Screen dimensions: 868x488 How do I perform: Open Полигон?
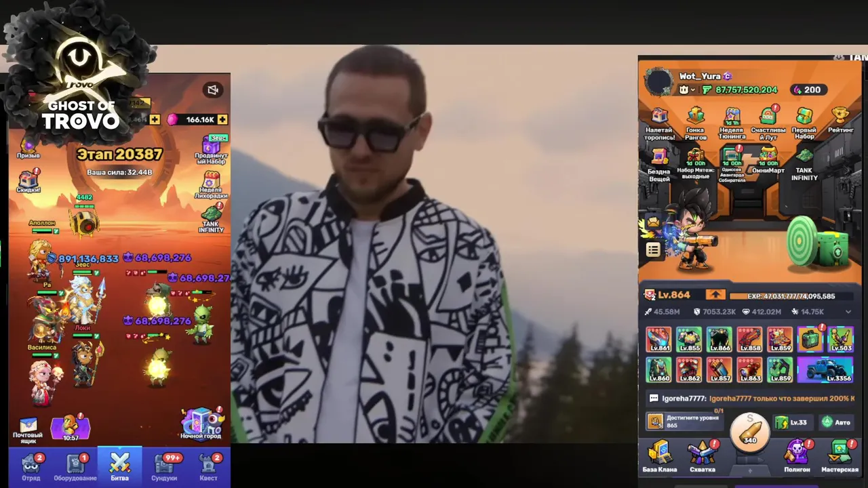[x=797, y=457]
